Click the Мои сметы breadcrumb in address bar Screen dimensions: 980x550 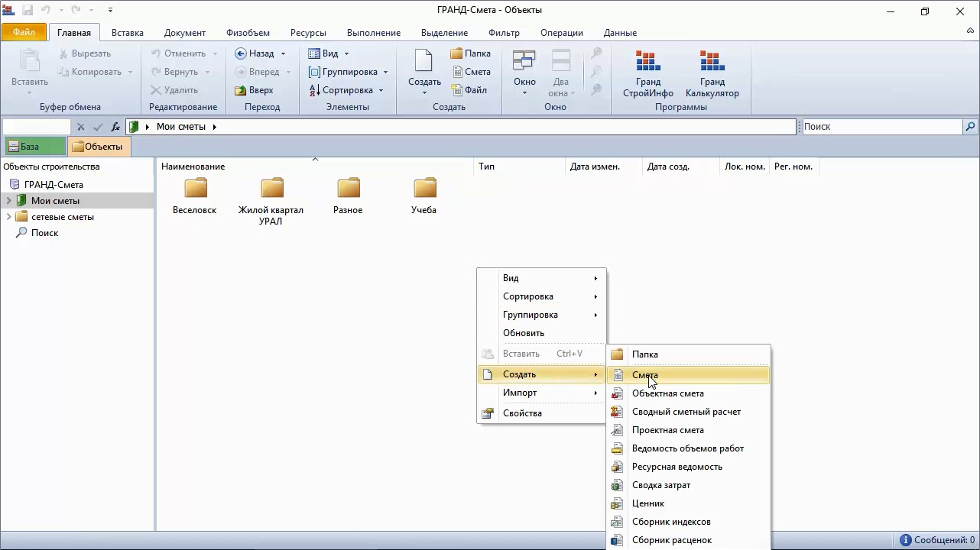coord(181,127)
